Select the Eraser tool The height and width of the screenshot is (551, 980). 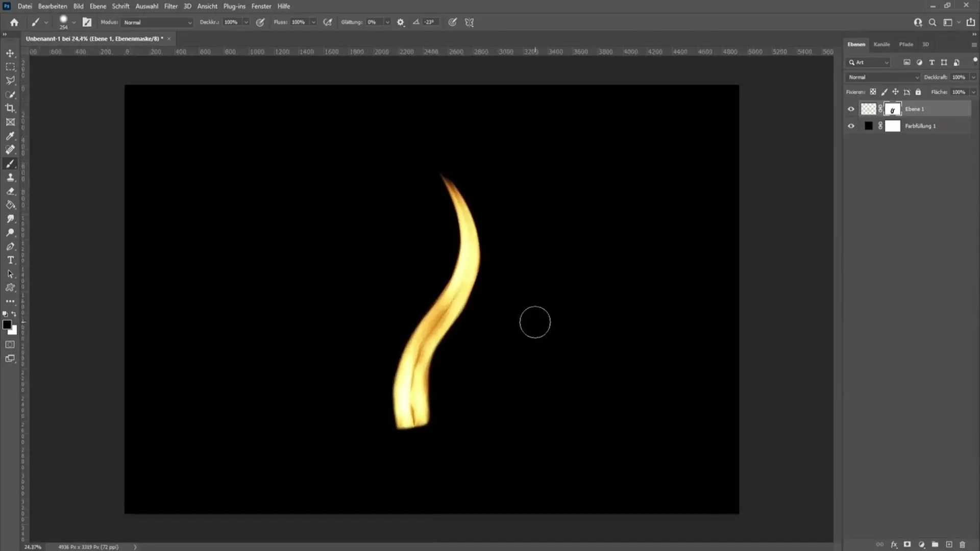[9, 190]
